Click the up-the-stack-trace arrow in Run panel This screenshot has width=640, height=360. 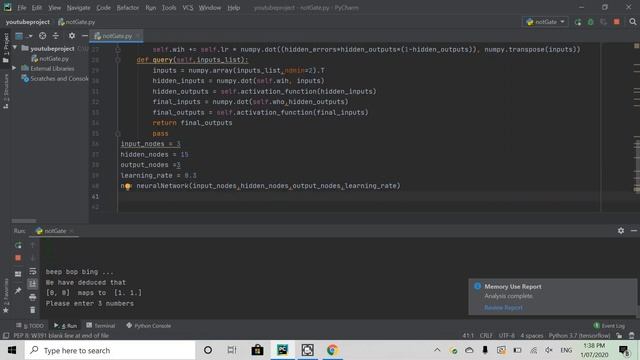33,245
